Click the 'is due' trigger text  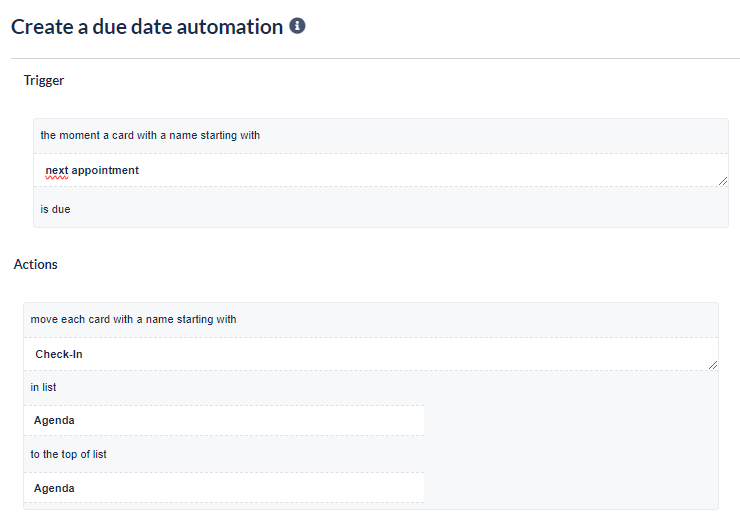(55, 209)
